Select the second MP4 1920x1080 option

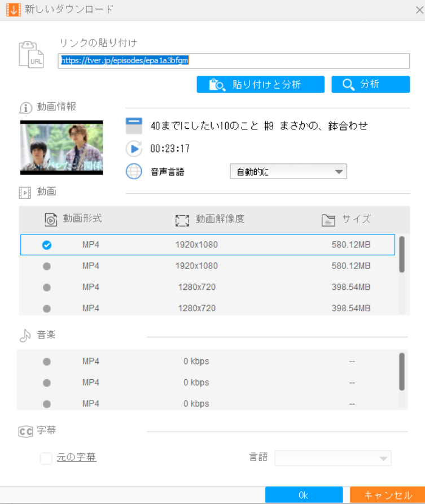tap(47, 266)
